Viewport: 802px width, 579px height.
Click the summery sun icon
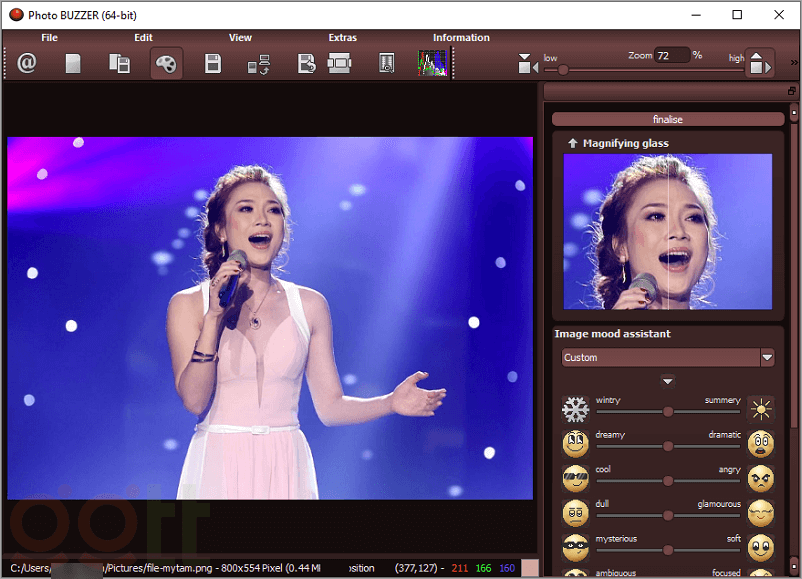762,410
